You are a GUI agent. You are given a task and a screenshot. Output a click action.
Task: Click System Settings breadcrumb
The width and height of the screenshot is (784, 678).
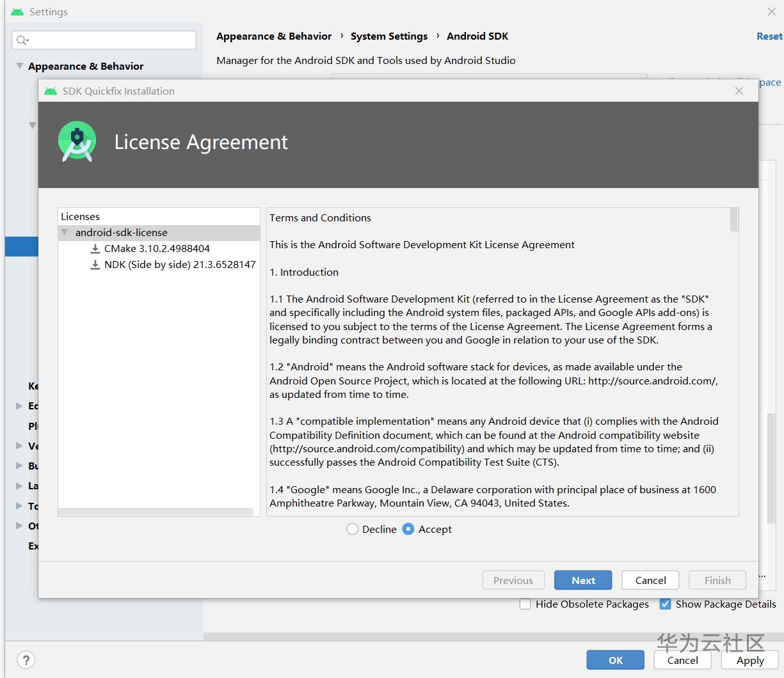click(389, 36)
